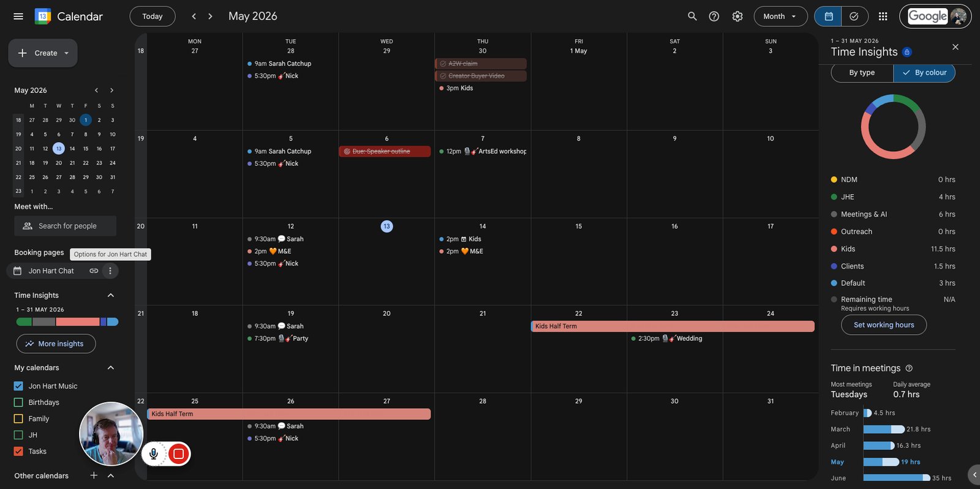The height and width of the screenshot is (489, 980).
Task: Focus the Search for people field
Action: point(66,226)
